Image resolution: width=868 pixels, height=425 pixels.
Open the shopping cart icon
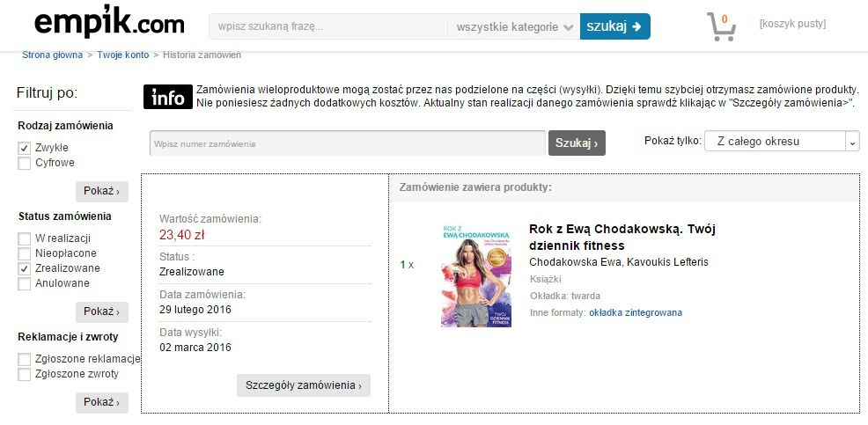(721, 27)
